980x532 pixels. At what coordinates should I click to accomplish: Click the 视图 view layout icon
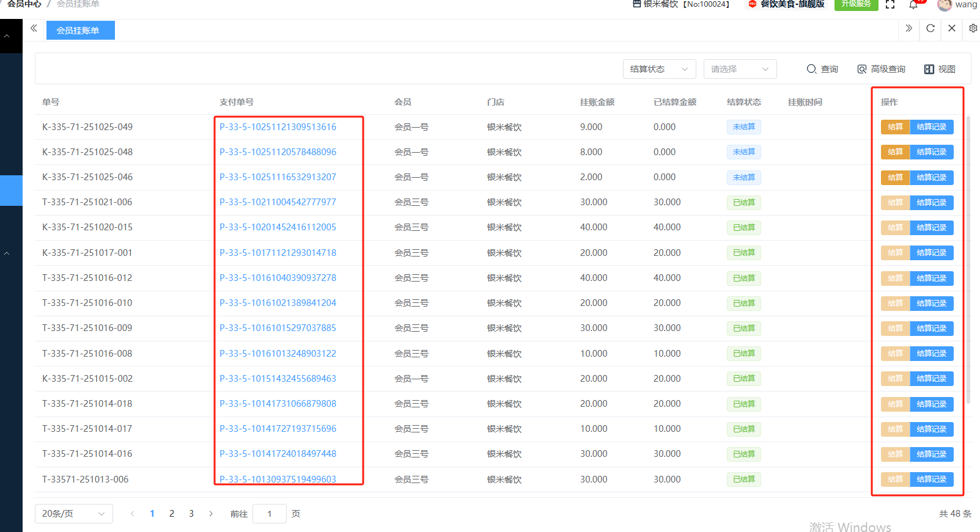coord(940,69)
